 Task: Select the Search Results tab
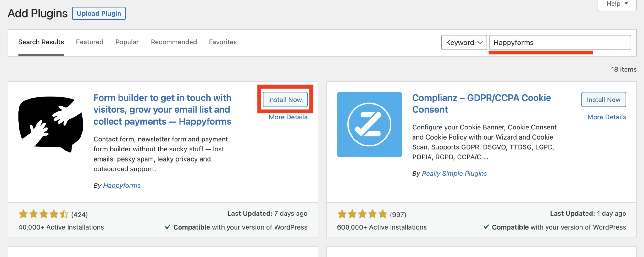click(x=41, y=42)
